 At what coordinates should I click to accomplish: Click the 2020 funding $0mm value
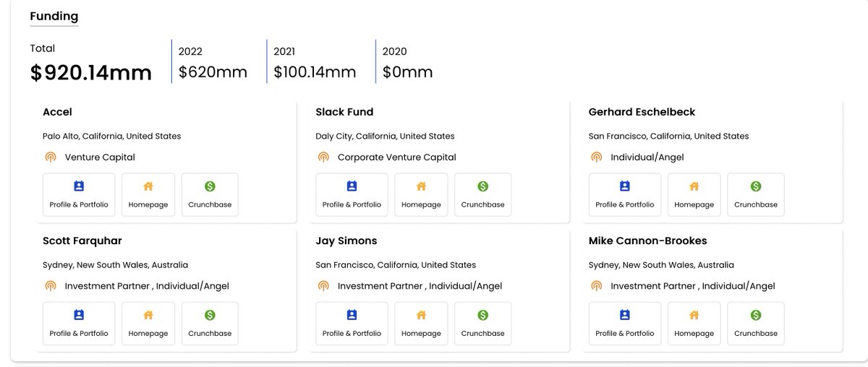(x=408, y=72)
